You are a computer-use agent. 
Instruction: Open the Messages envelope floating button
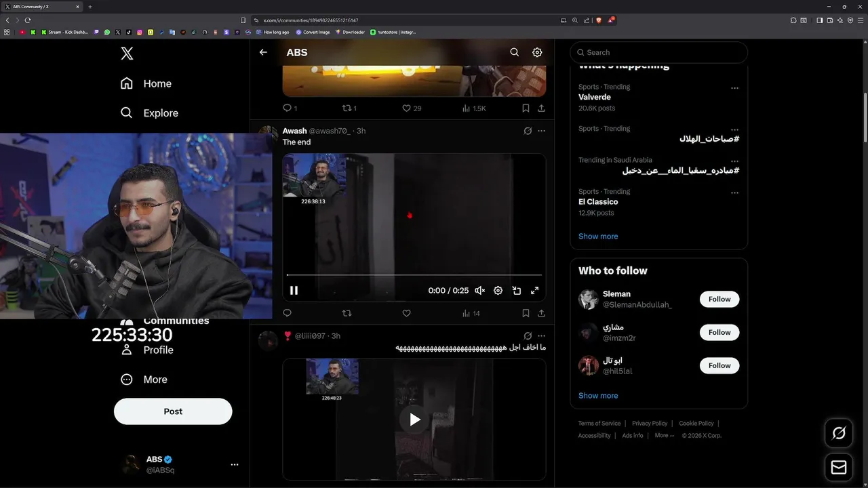click(839, 468)
